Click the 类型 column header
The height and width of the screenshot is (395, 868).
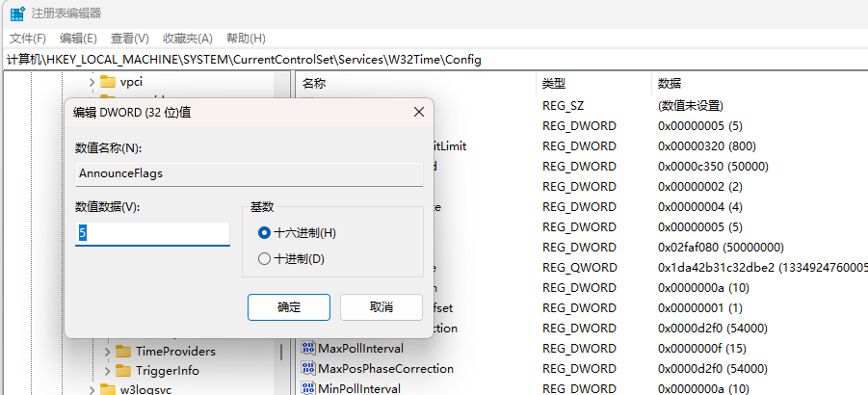[554, 84]
